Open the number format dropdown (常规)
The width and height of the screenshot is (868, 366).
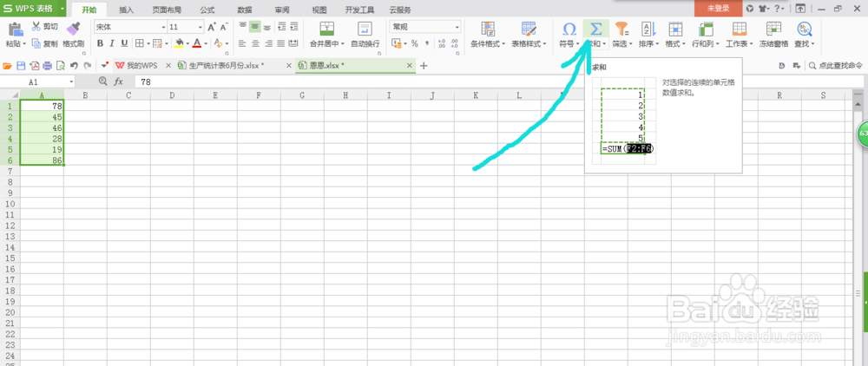pyautogui.click(x=457, y=27)
